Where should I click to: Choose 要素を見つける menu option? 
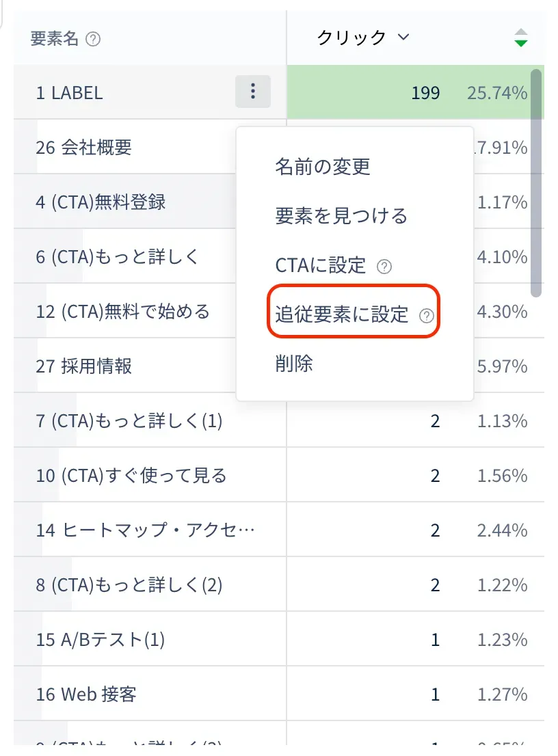[341, 216]
